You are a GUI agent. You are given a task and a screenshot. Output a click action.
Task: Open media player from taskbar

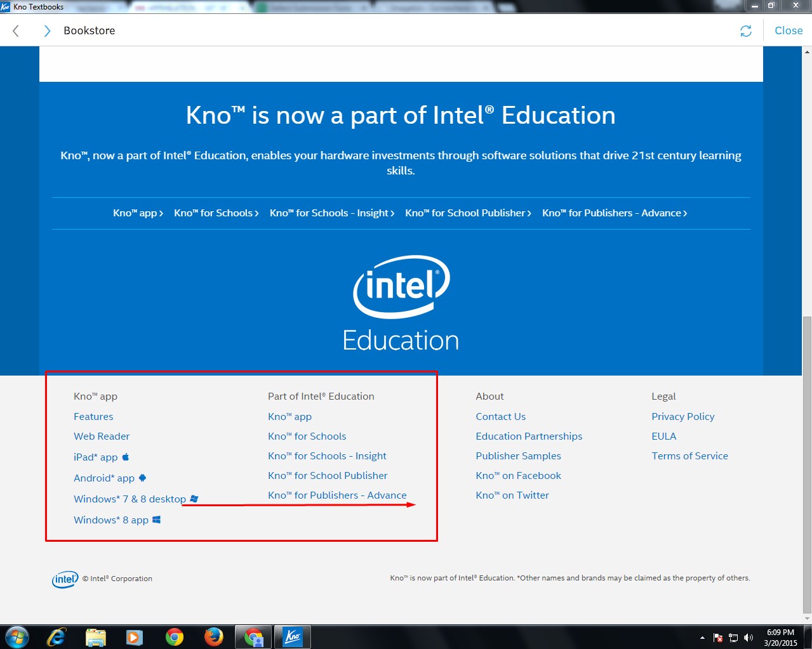click(134, 637)
